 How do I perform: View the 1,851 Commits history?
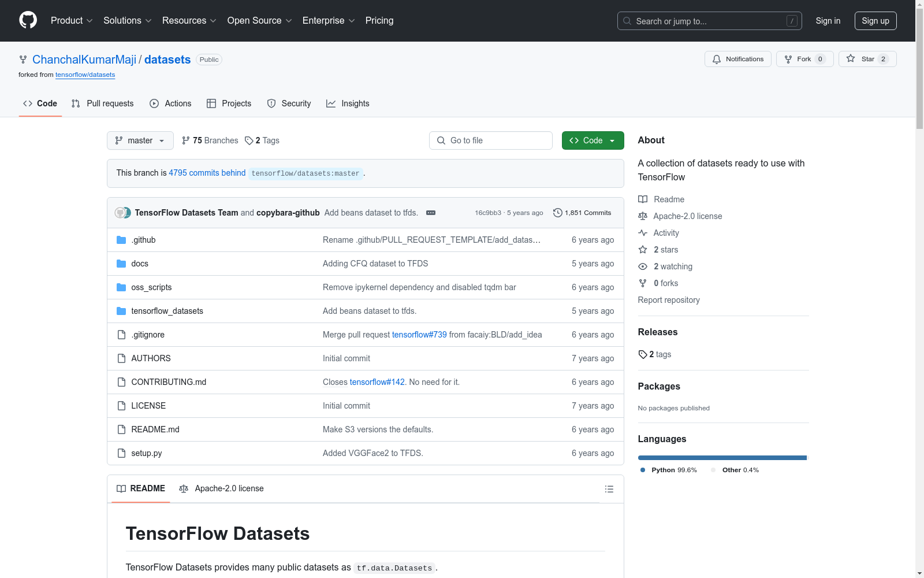click(x=582, y=213)
